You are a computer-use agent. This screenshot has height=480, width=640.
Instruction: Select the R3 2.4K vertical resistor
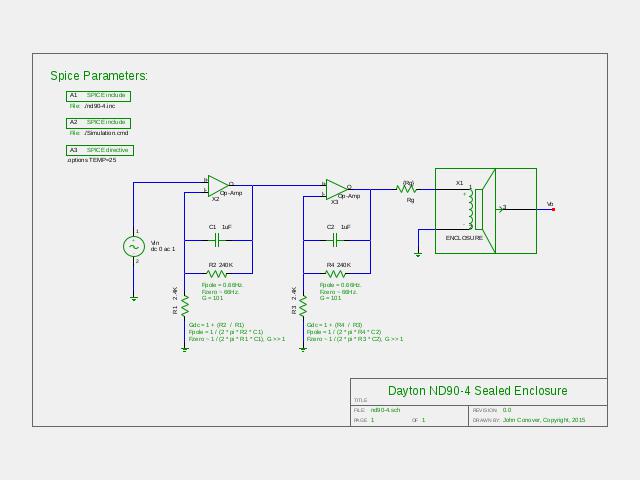click(303, 306)
